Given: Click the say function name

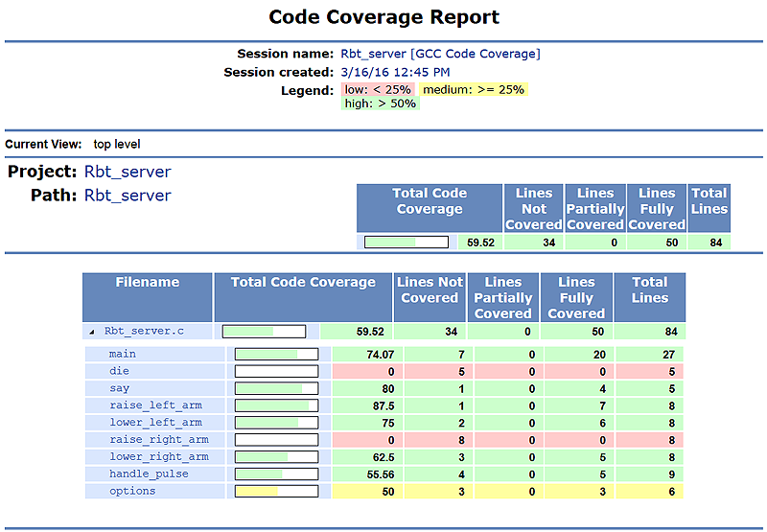Looking at the screenshot, I should pos(119,388).
